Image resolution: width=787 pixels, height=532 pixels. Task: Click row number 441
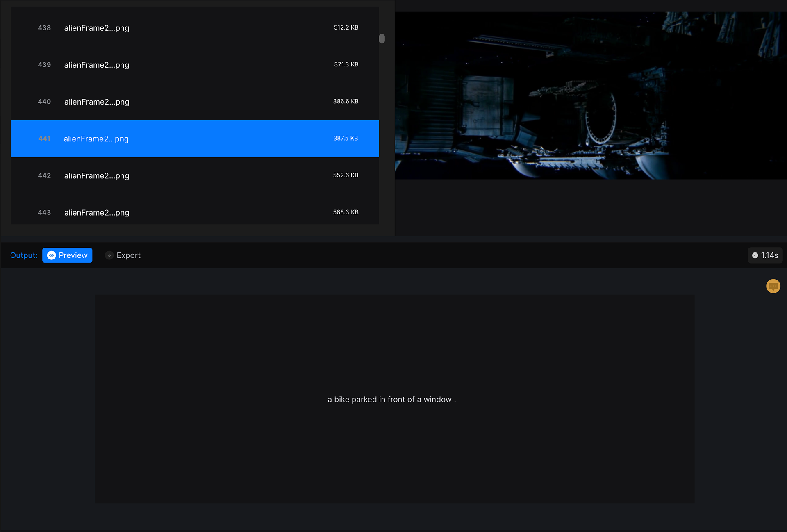pyautogui.click(x=44, y=139)
